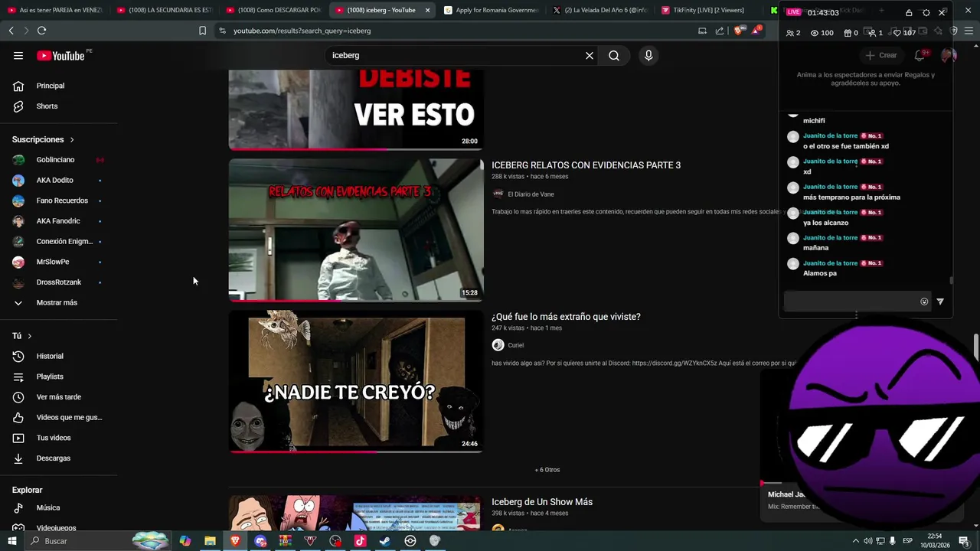Run search with the magnifier button
Image resolution: width=980 pixels, height=551 pixels.
[x=614, y=55]
